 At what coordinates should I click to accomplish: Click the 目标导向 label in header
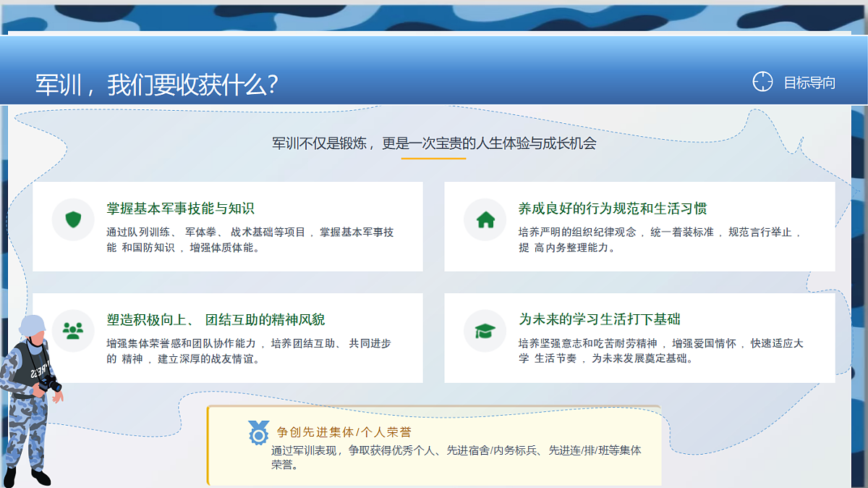[809, 83]
